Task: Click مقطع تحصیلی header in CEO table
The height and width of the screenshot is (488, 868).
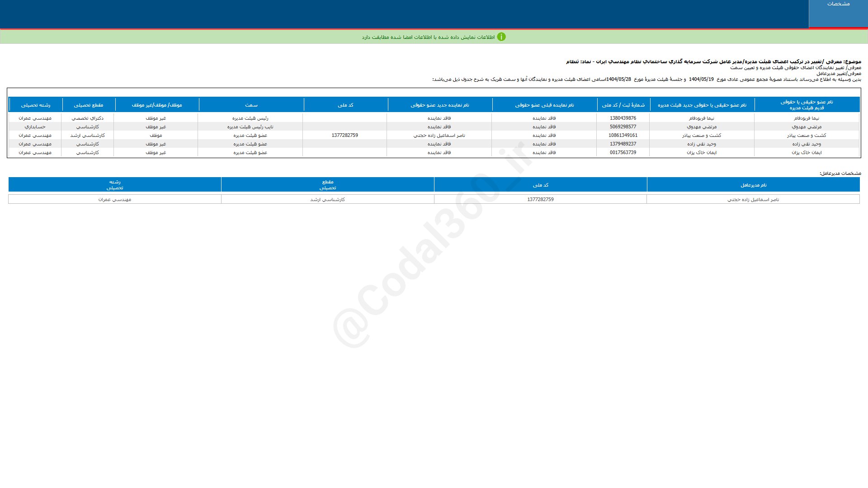Action: [x=328, y=185]
